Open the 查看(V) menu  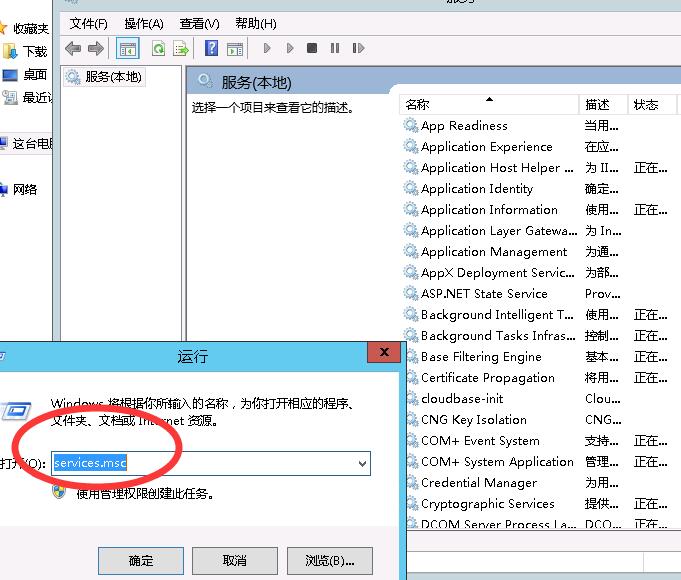coord(199,23)
